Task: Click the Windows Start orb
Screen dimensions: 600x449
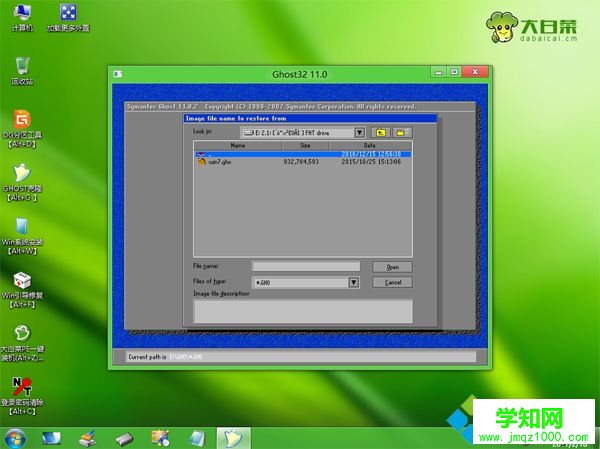Action: click(x=15, y=439)
